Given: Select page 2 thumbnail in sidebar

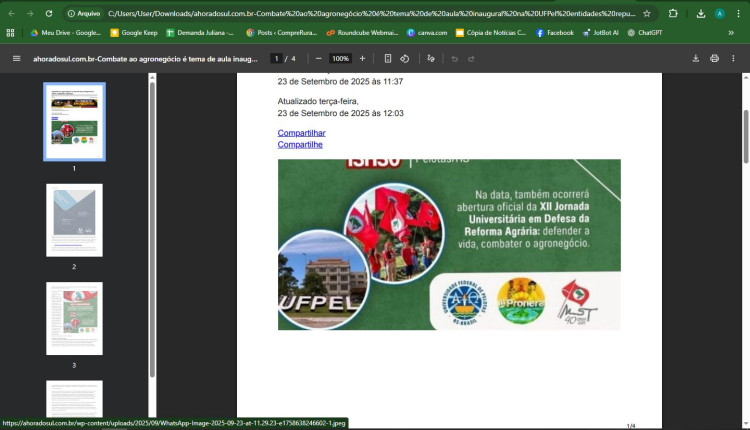Looking at the screenshot, I should click(x=74, y=220).
